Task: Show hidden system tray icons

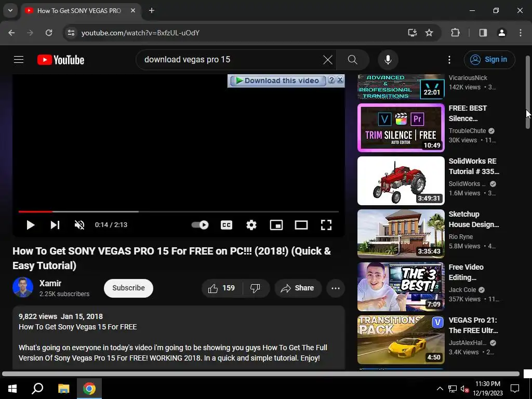Action: 440,389
